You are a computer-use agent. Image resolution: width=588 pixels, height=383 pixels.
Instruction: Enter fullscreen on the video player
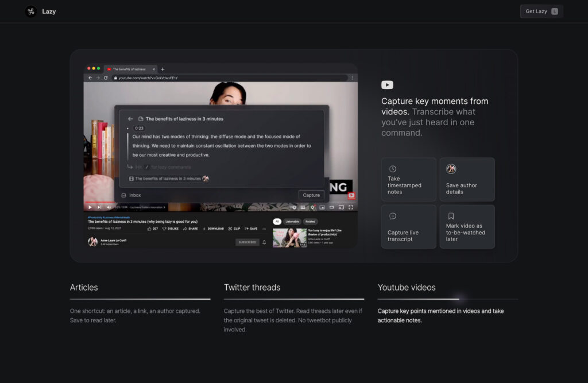(x=351, y=207)
